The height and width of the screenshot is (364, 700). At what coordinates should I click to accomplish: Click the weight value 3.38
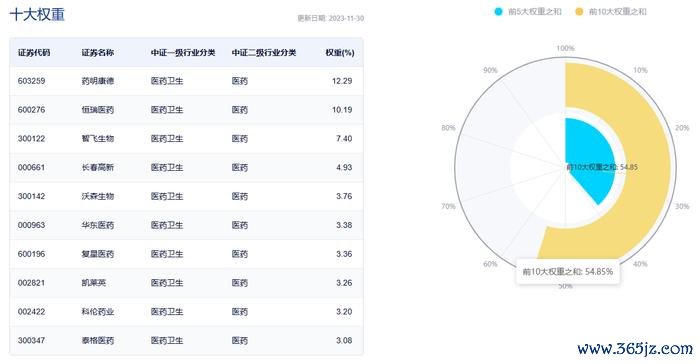click(x=344, y=225)
